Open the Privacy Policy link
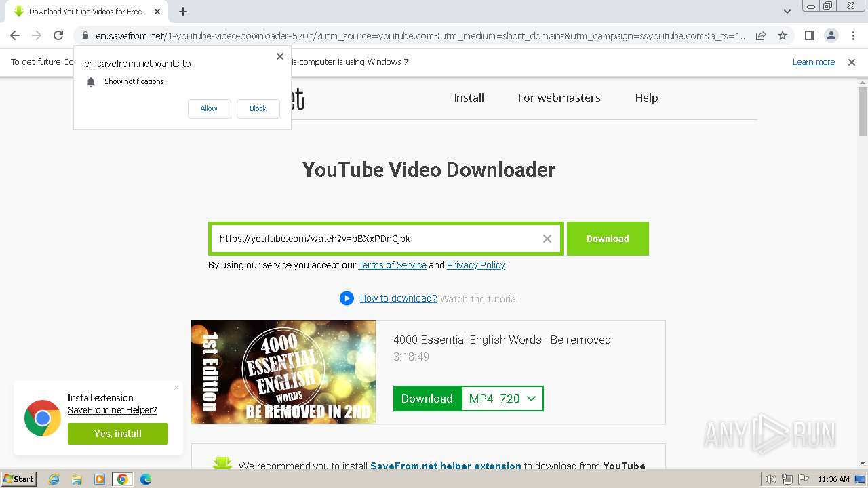This screenshot has height=488, width=868. pos(476,265)
